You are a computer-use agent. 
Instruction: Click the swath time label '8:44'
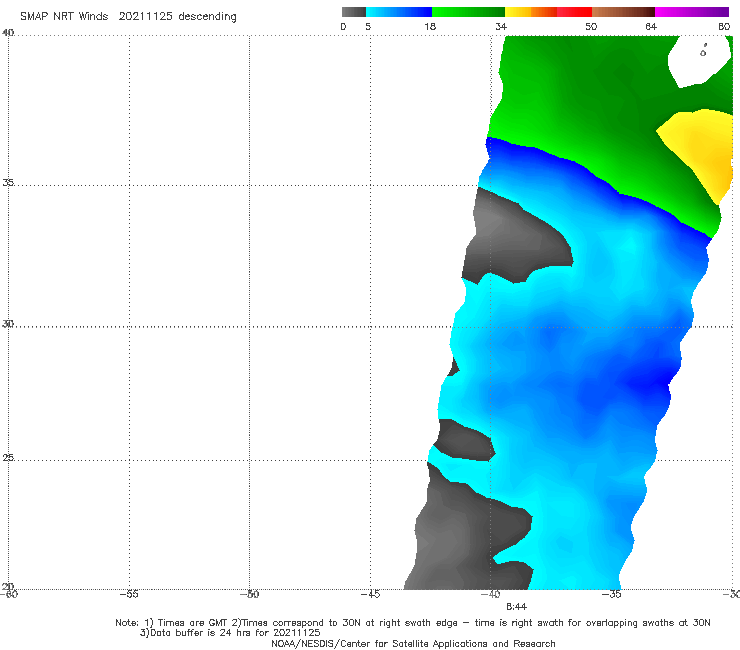coord(516,607)
